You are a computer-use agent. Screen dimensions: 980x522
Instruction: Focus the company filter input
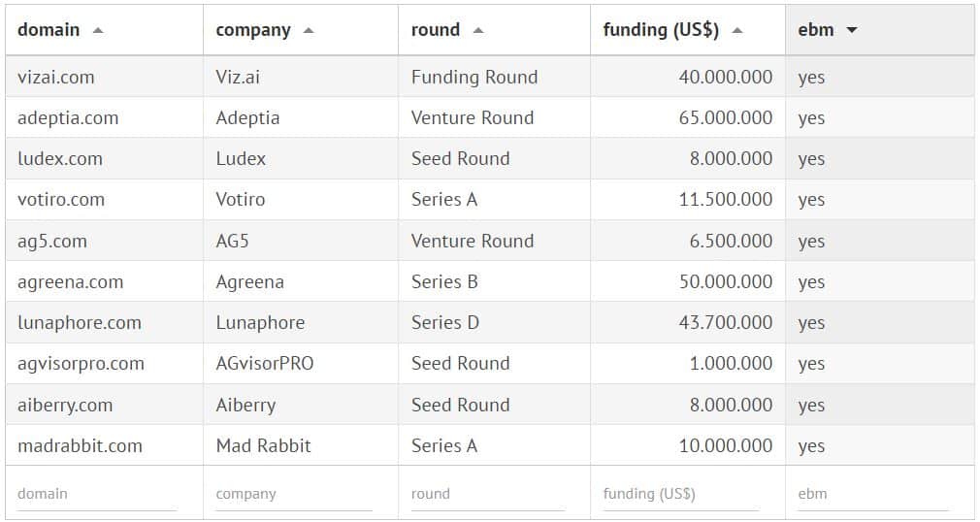click(x=294, y=494)
